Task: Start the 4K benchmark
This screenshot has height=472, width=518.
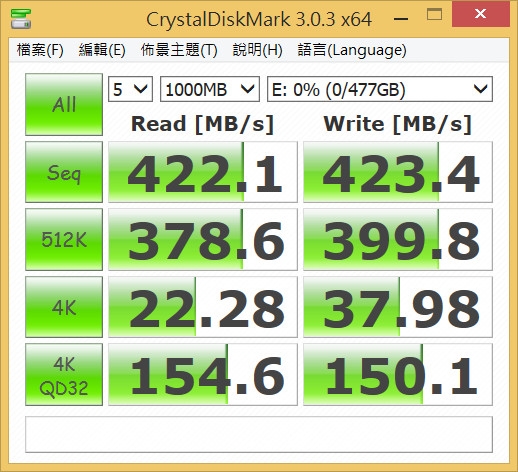Action: click(64, 307)
